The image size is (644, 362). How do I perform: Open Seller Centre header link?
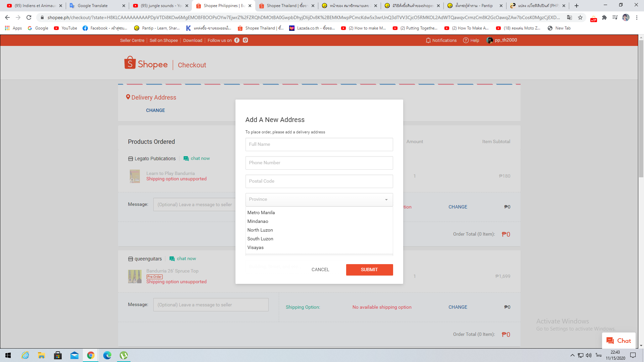(x=132, y=40)
